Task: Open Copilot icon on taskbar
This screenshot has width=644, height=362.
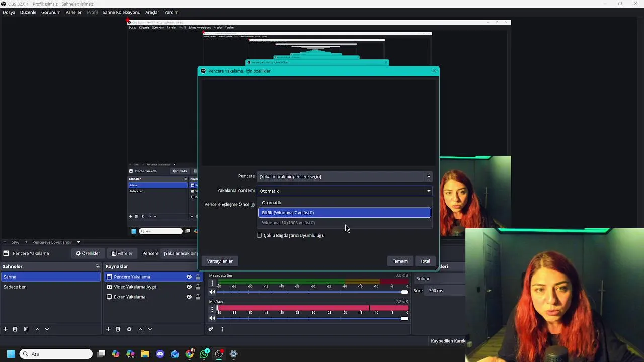Action: [x=116, y=354]
